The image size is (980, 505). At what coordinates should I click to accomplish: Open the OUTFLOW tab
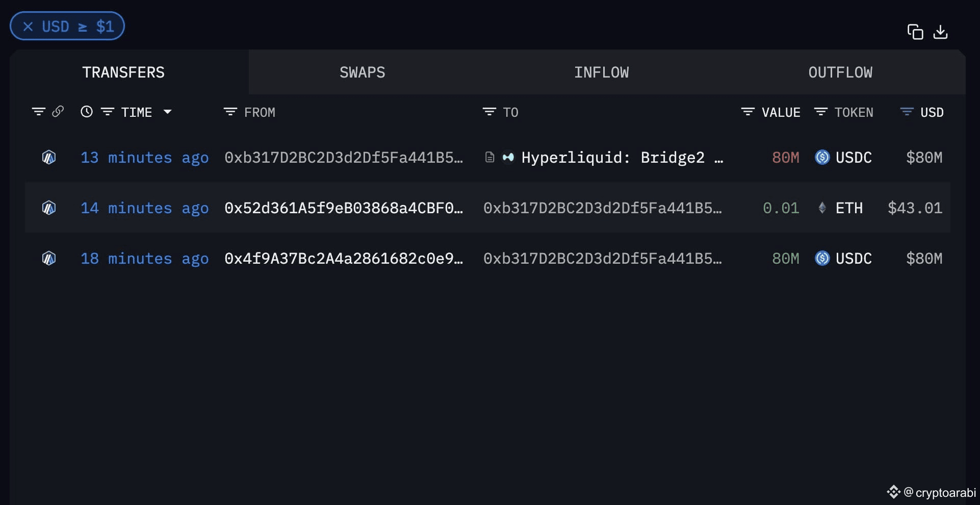coord(840,72)
